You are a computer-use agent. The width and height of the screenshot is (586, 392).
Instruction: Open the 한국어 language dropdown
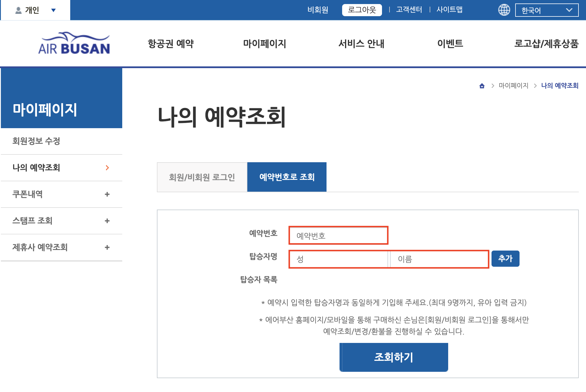pos(546,10)
